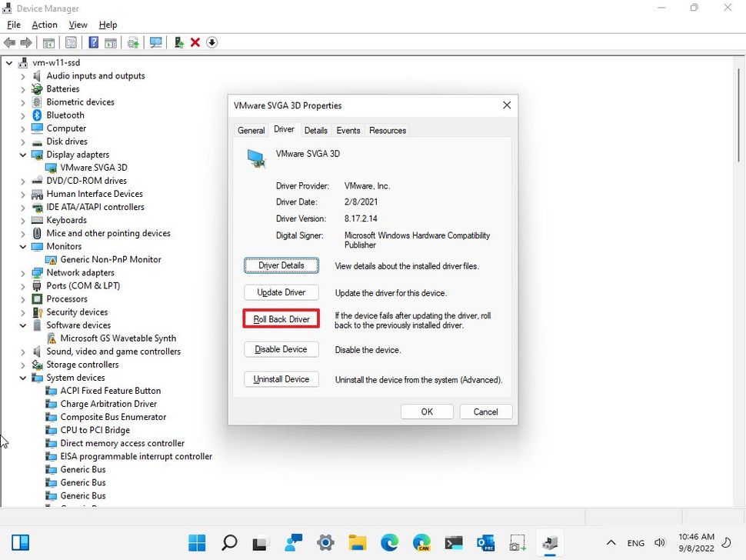Click the volume icon in the system tray
The image size is (746, 560).
(659, 542)
